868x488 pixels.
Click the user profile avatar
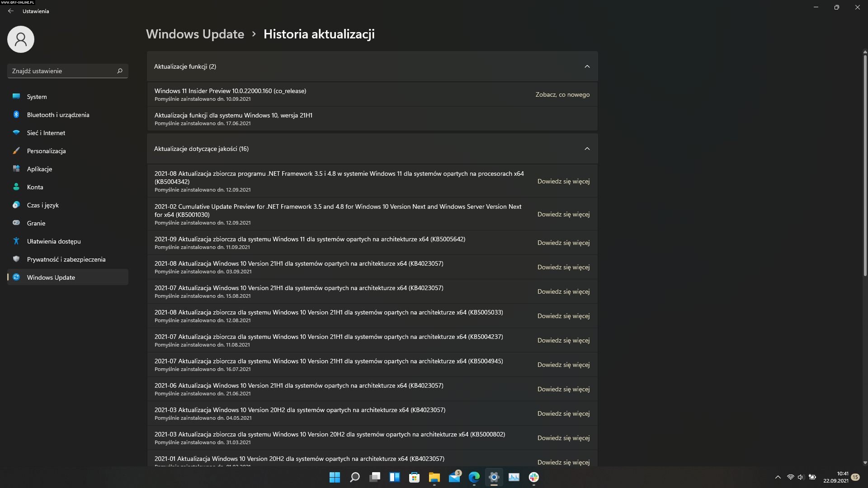21,39
